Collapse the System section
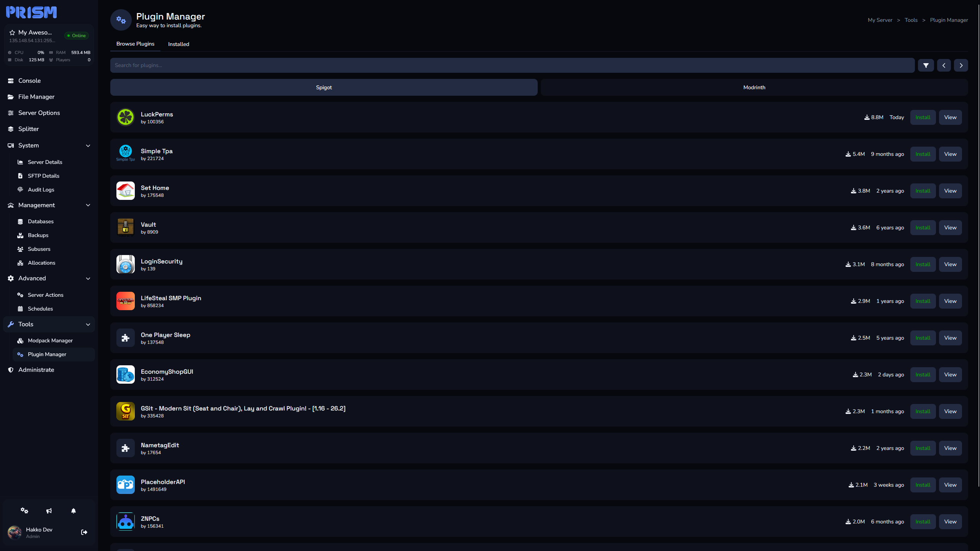This screenshot has height=551, width=980. click(88, 146)
